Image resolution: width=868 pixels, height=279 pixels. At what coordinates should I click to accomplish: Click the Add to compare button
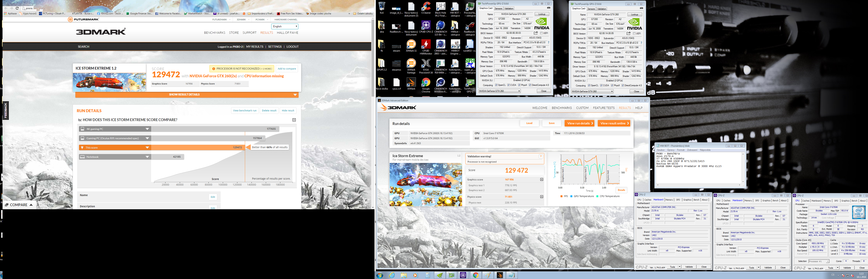coord(287,69)
